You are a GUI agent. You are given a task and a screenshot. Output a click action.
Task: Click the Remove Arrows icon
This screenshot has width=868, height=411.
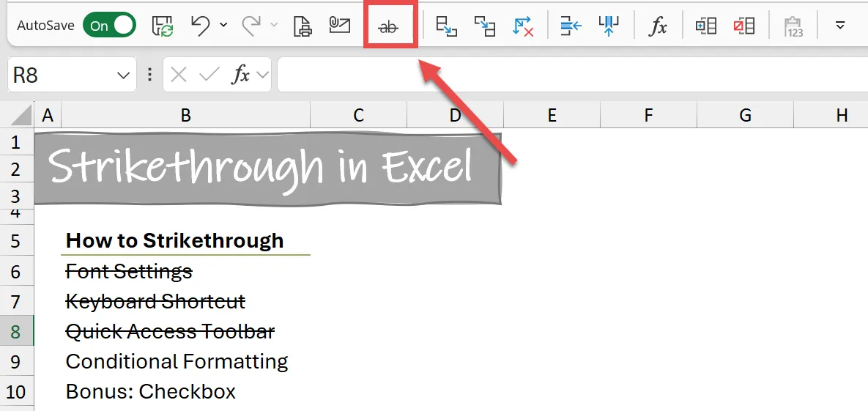(523, 26)
